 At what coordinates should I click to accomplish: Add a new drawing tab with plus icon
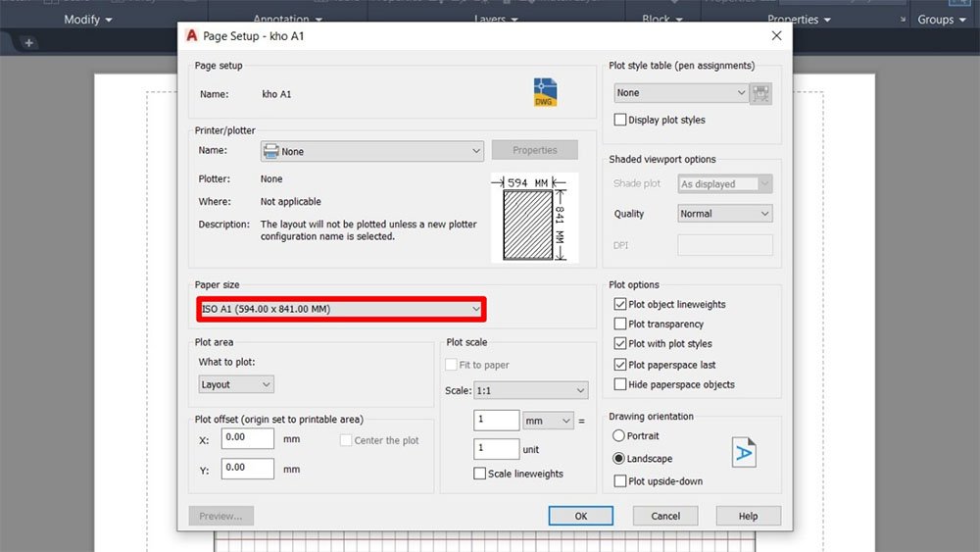28,42
